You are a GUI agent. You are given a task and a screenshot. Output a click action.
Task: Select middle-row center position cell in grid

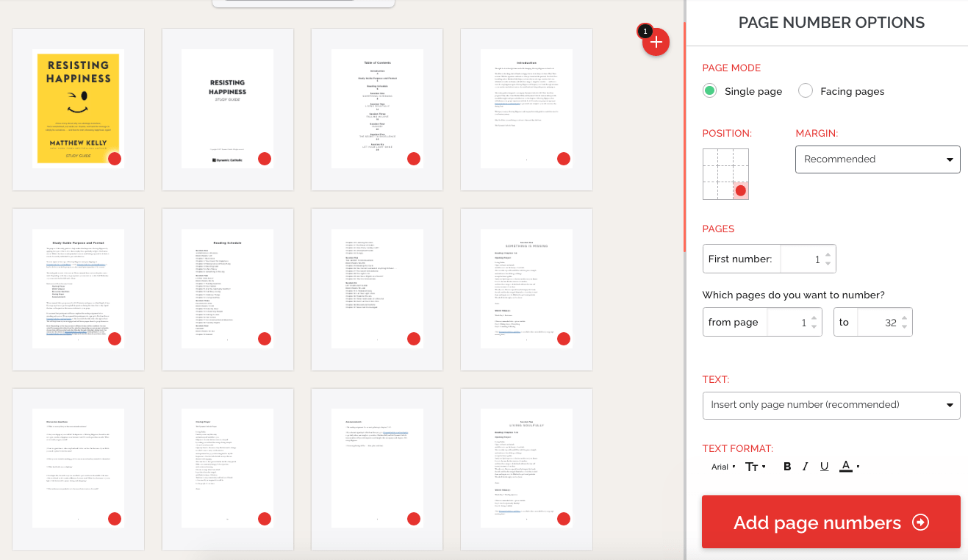(x=725, y=173)
